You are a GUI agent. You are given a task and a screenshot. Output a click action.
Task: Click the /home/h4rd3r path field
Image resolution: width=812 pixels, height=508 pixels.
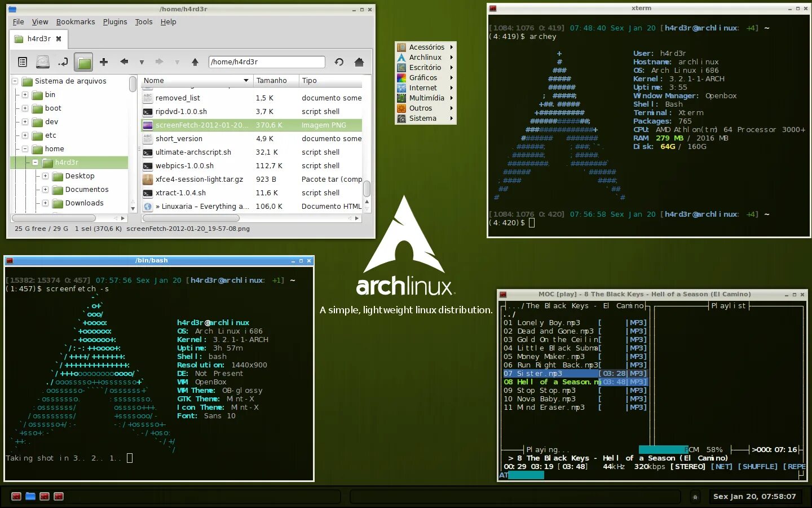point(267,62)
